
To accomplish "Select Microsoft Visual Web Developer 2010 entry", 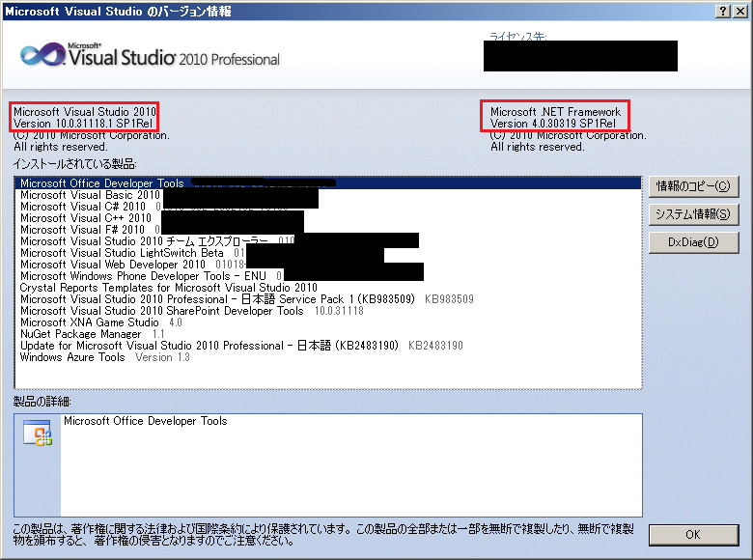I will [112, 265].
